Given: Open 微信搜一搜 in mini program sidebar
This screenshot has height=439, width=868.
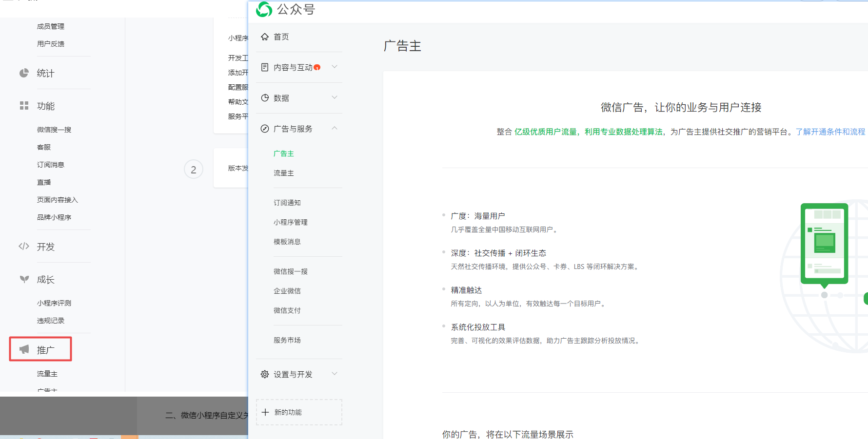Looking at the screenshot, I should pyautogui.click(x=54, y=130).
